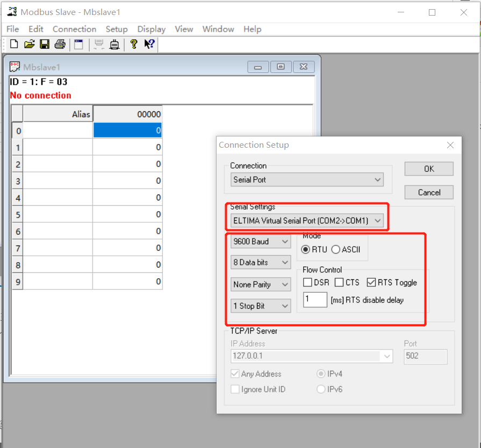481x448 pixels.
Task: Open the None Parity dropdown
Action: click(x=261, y=285)
